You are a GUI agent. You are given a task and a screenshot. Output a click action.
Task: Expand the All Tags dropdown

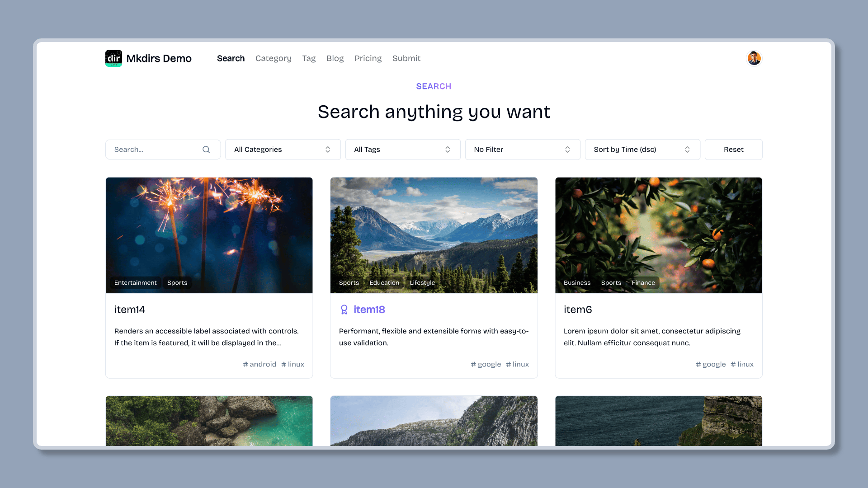pos(402,149)
